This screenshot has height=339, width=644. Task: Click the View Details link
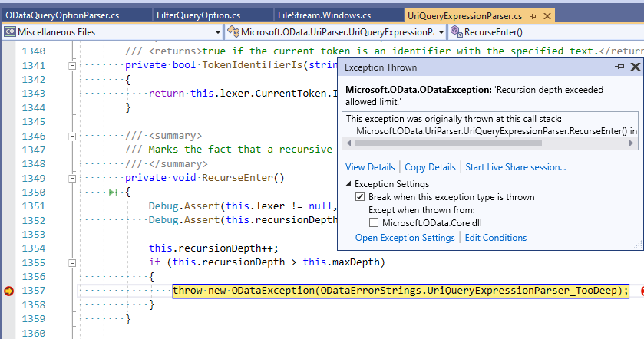click(370, 167)
